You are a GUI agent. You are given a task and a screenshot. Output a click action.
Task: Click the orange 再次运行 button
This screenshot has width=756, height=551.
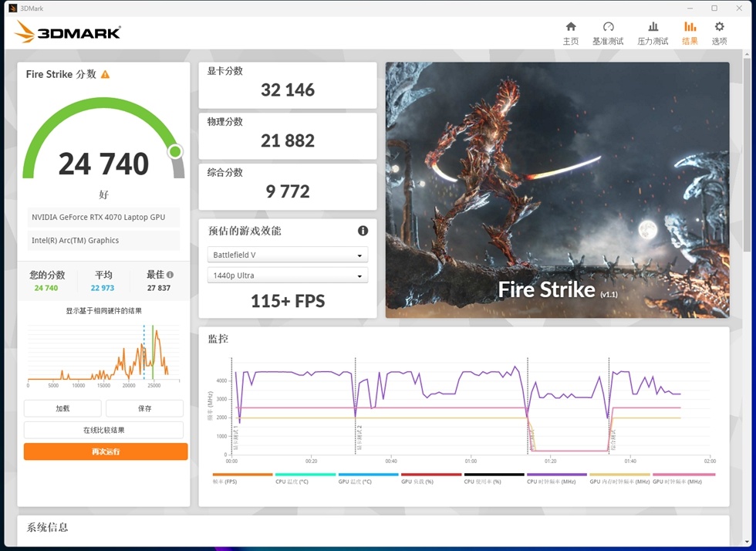106,451
